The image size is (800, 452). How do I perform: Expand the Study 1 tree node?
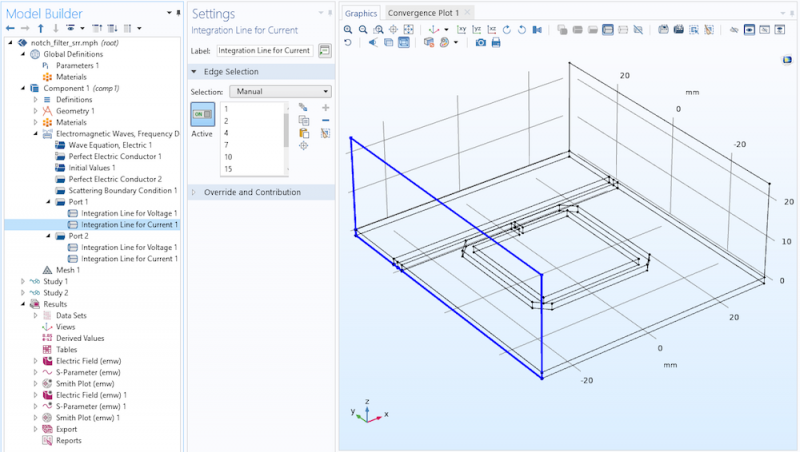coord(23,282)
